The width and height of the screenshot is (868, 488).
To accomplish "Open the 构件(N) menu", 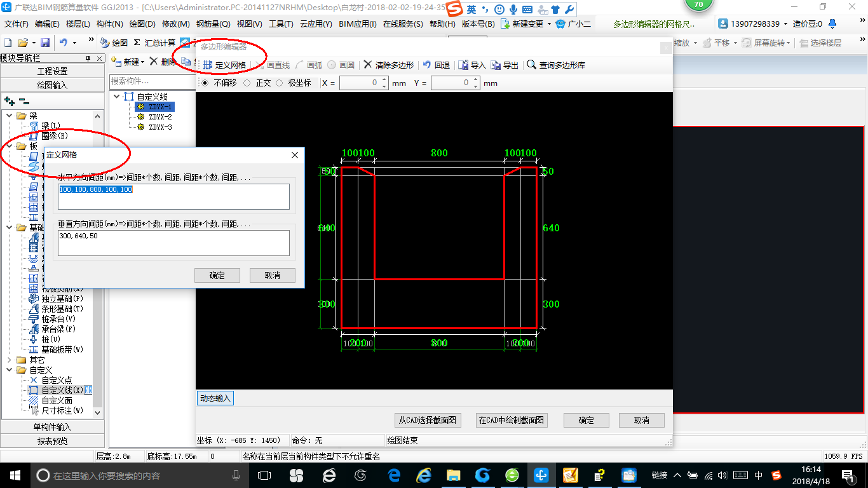I will (x=110, y=24).
